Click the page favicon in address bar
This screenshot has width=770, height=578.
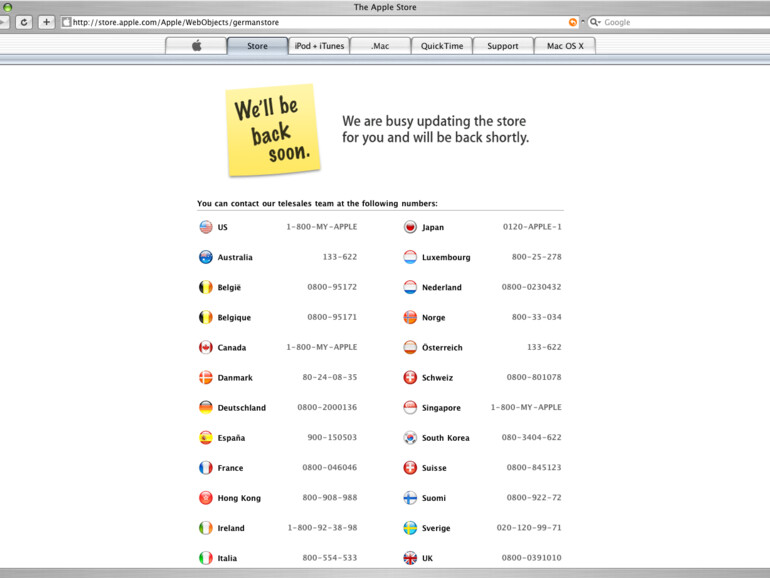pos(66,22)
